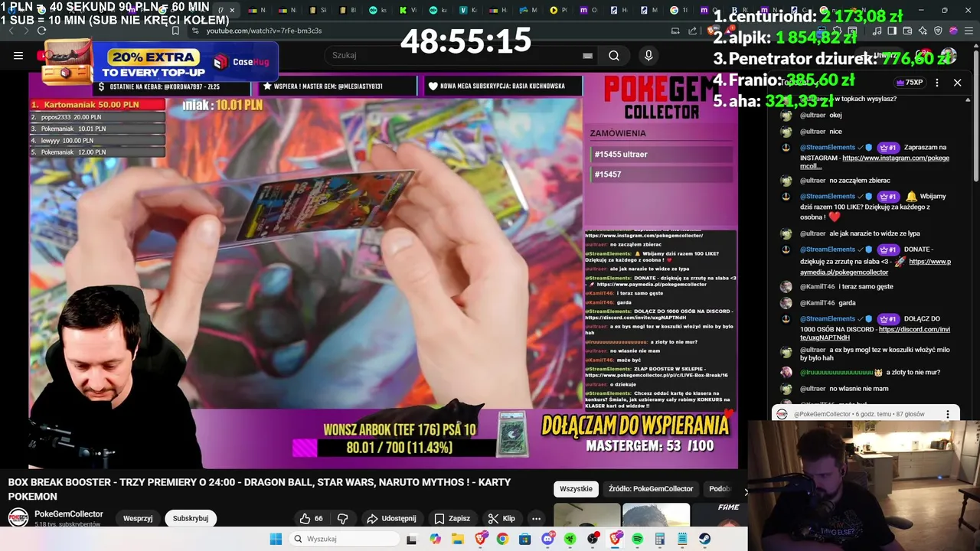The height and width of the screenshot is (551, 980).
Task: Open options menu on pinned poll banner
Action: coord(947,414)
